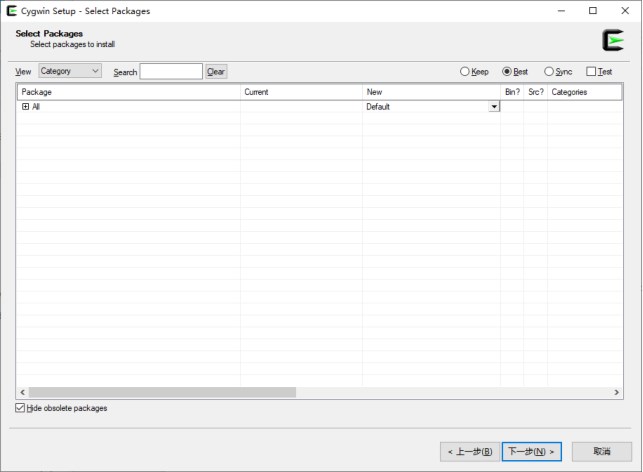This screenshot has height=472, width=643.
Task: Toggle Hide obsolete packages checkbox
Action: [x=61, y=408]
